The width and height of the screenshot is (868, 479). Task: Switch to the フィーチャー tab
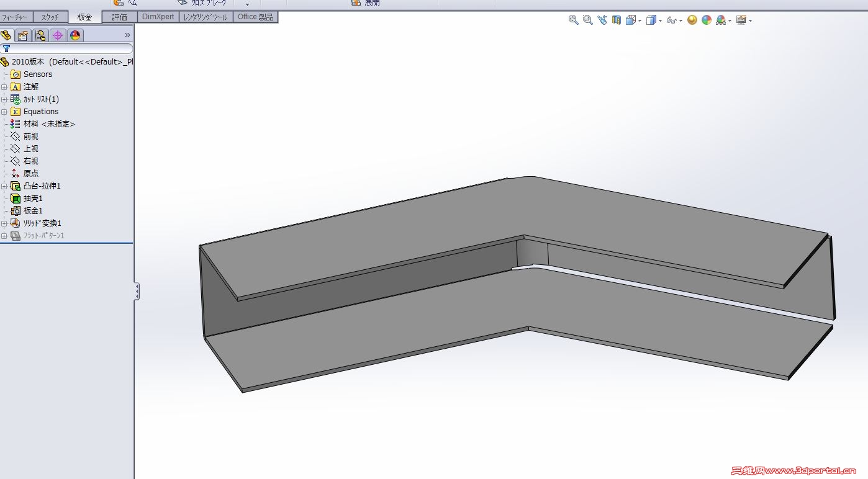(x=16, y=17)
